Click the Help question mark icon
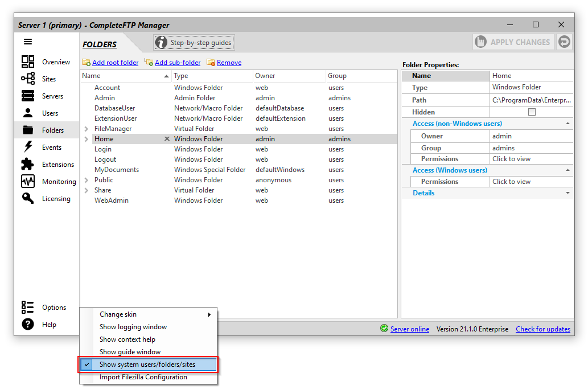588x389 pixels. [x=28, y=324]
